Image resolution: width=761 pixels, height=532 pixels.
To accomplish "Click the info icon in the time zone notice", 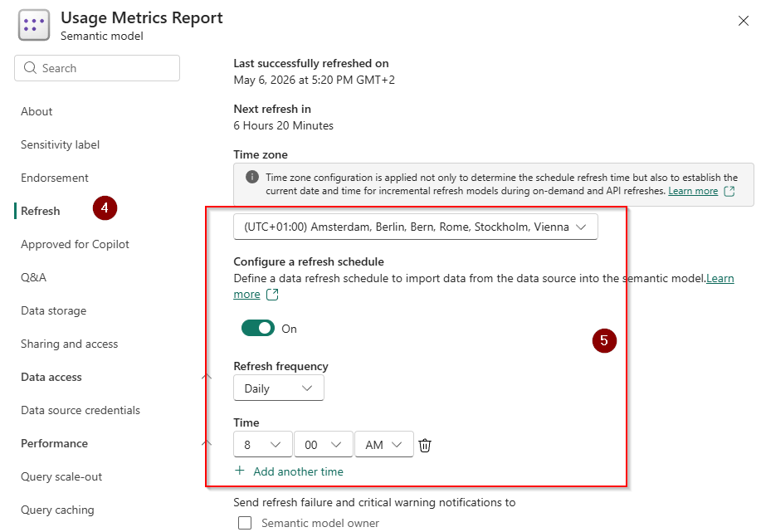I will [x=252, y=177].
